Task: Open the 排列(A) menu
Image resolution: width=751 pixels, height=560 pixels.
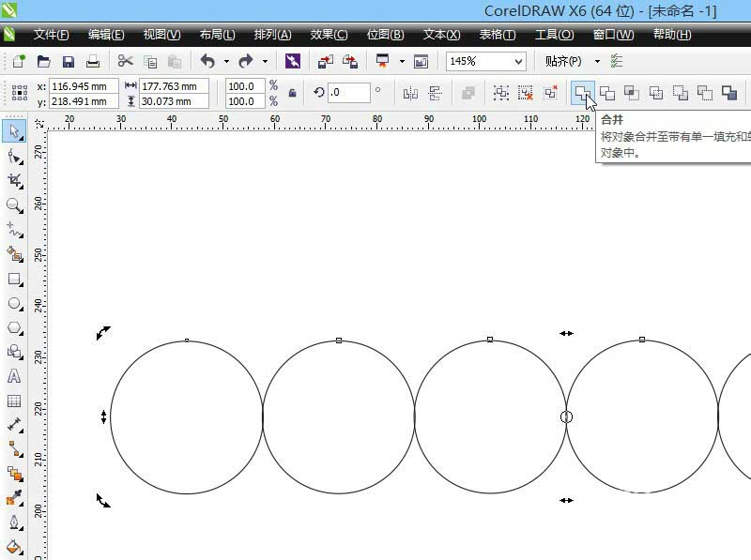Action: [272, 35]
